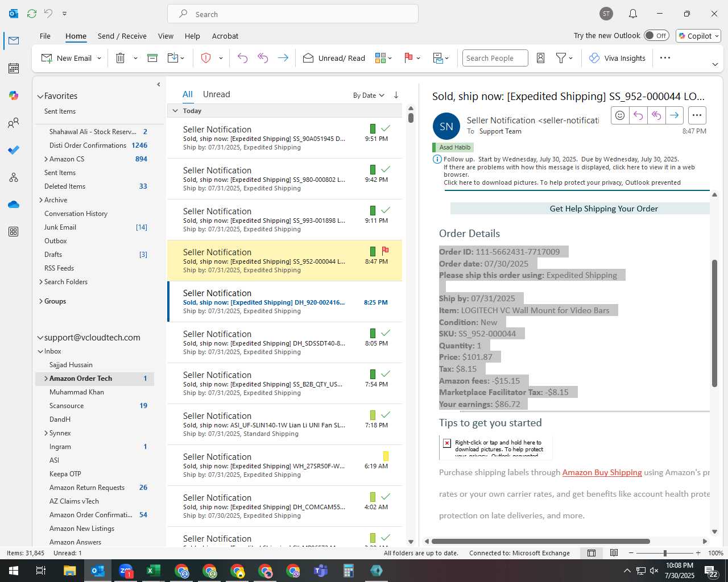The width and height of the screenshot is (728, 582).
Task: Open the Address Book icon
Action: (x=541, y=58)
